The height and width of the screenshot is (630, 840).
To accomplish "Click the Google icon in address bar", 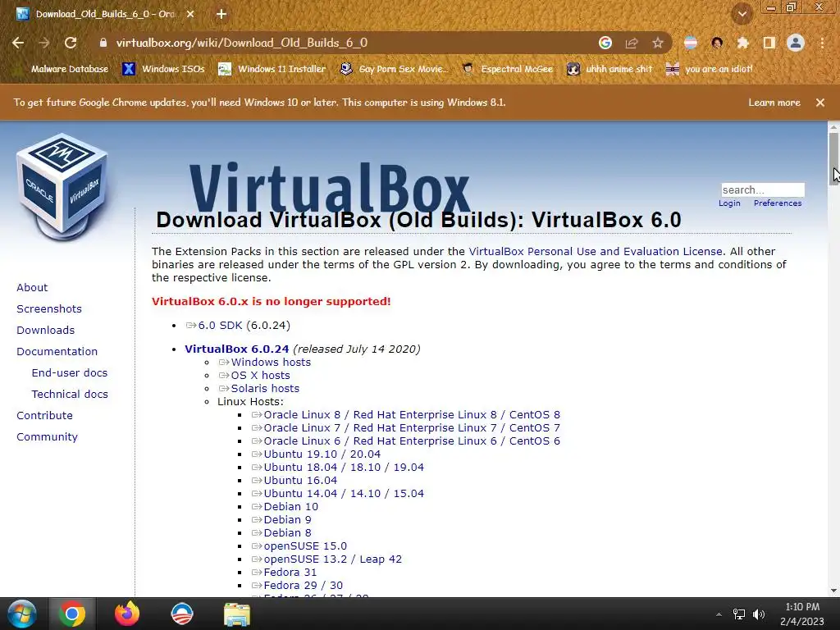I will (x=605, y=43).
